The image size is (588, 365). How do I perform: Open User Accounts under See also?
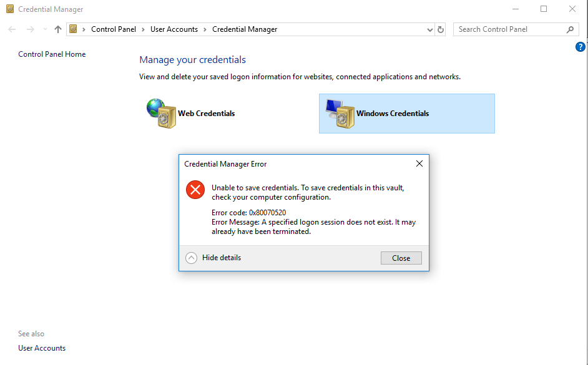tap(41, 348)
